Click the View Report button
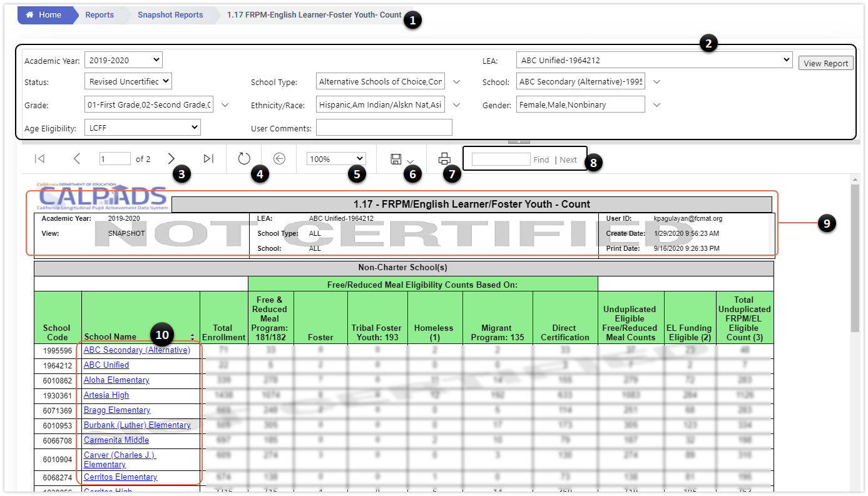Screen dimensions: 868x496 pyautogui.click(x=825, y=63)
